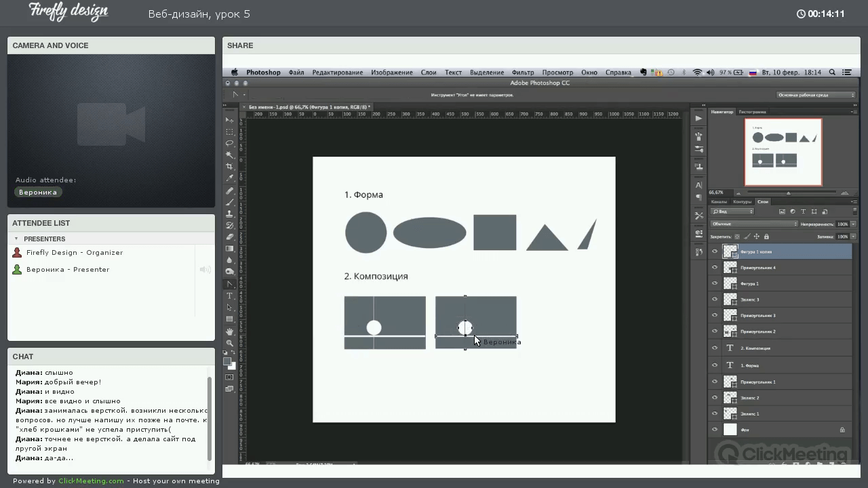Open the Фильтр menu
The height and width of the screenshot is (488, 868).
point(523,73)
